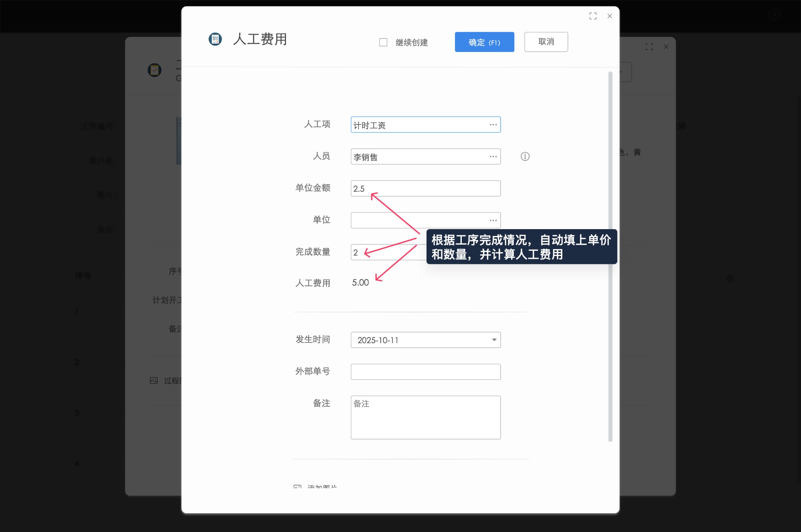Click the ellipsis icon in 单位 field
The width and height of the screenshot is (801, 532).
493,221
